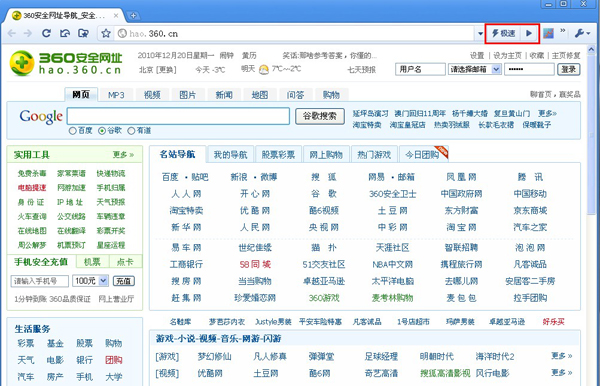Go back with the browser back arrow
600x386 pixels.
(12, 34)
